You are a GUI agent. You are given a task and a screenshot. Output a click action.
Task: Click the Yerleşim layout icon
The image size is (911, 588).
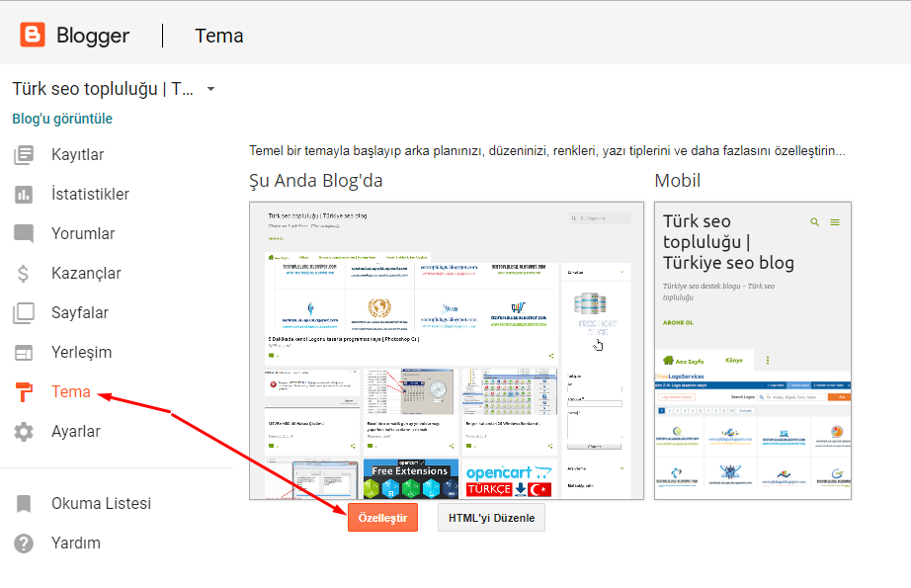pos(24,352)
